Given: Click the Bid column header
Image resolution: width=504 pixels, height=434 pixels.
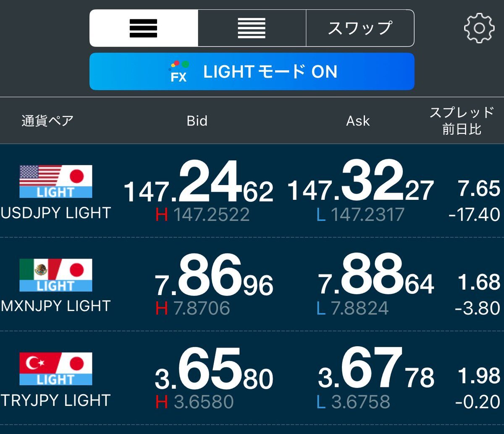Looking at the screenshot, I should pyautogui.click(x=197, y=121).
